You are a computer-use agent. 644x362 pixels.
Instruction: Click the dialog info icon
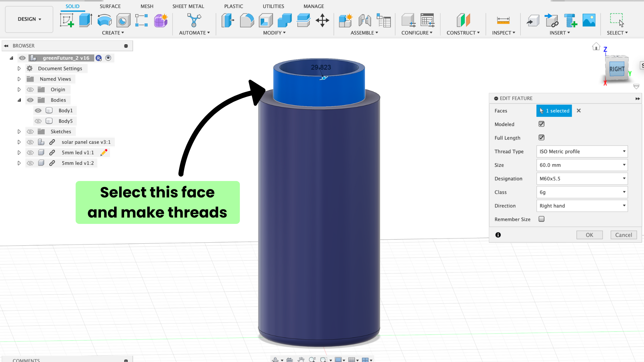pyautogui.click(x=498, y=235)
